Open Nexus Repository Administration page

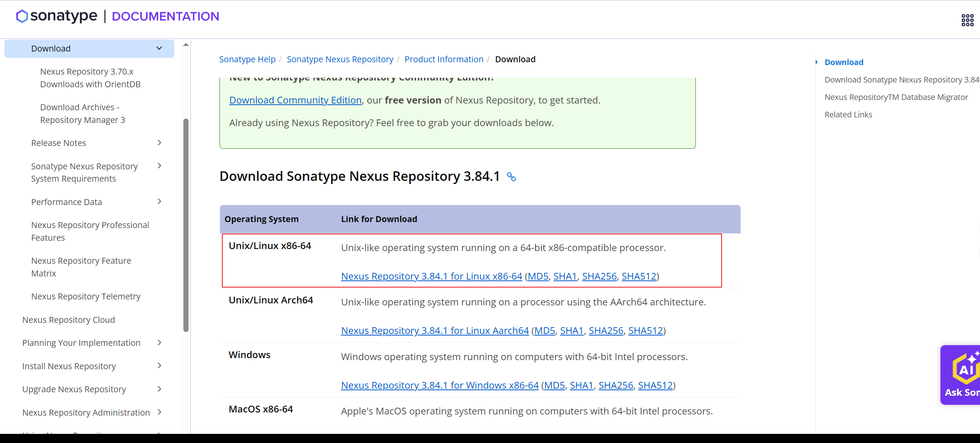pos(86,412)
